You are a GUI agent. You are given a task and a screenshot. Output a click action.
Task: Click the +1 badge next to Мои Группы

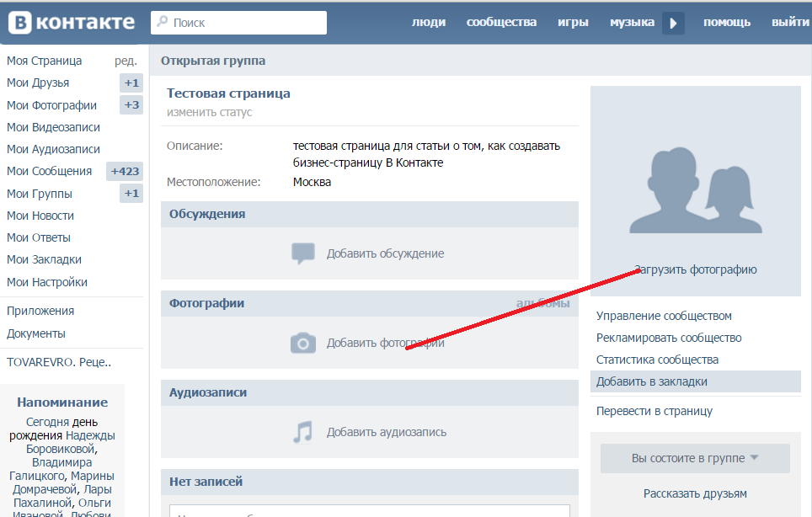(x=131, y=194)
